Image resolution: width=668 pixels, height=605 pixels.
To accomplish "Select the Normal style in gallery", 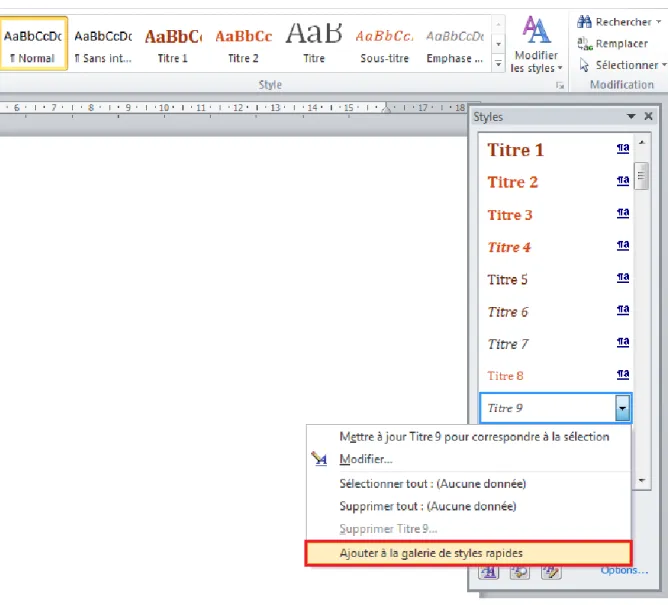I will coord(33,43).
